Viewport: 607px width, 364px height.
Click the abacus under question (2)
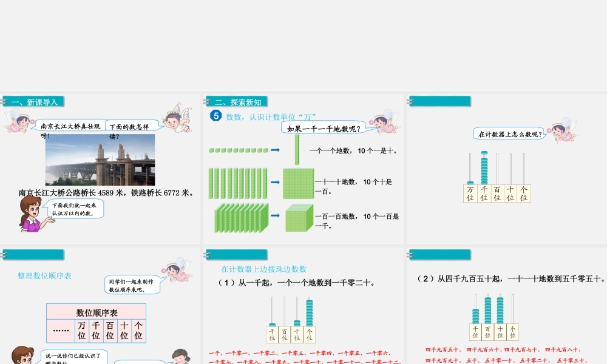(x=495, y=317)
